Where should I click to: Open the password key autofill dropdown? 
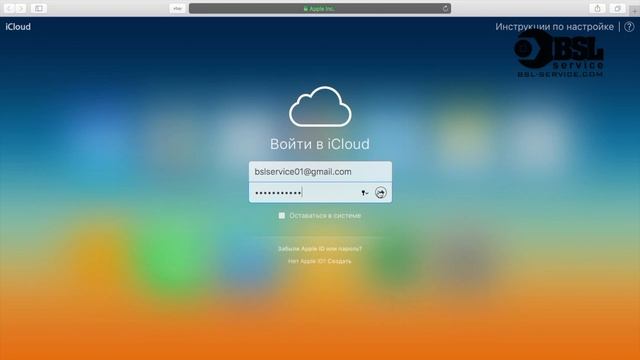coord(364,193)
